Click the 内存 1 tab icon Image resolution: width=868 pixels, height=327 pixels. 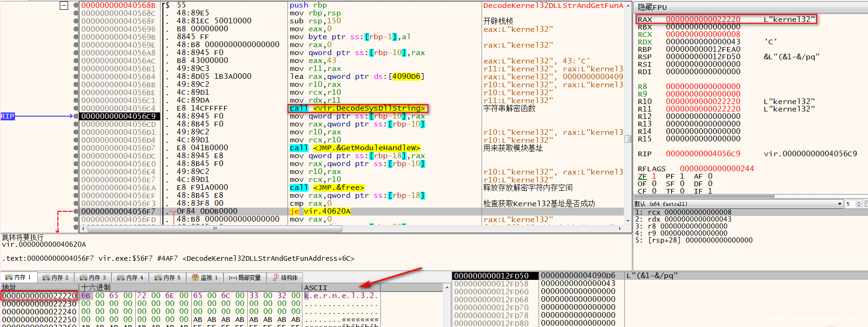coord(8,278)
